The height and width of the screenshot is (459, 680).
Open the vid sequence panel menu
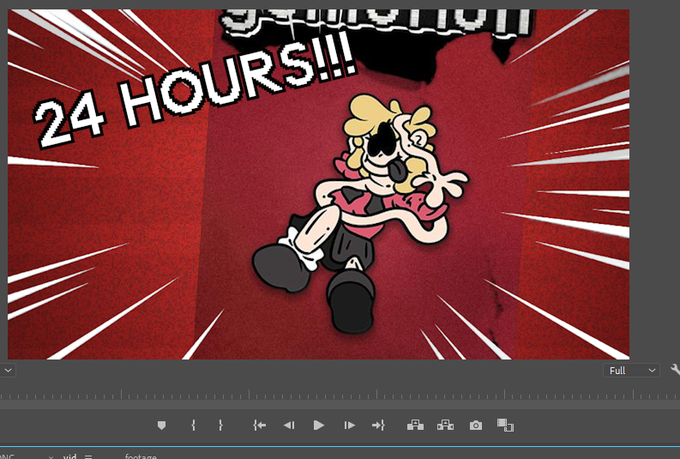click(88, 456)
